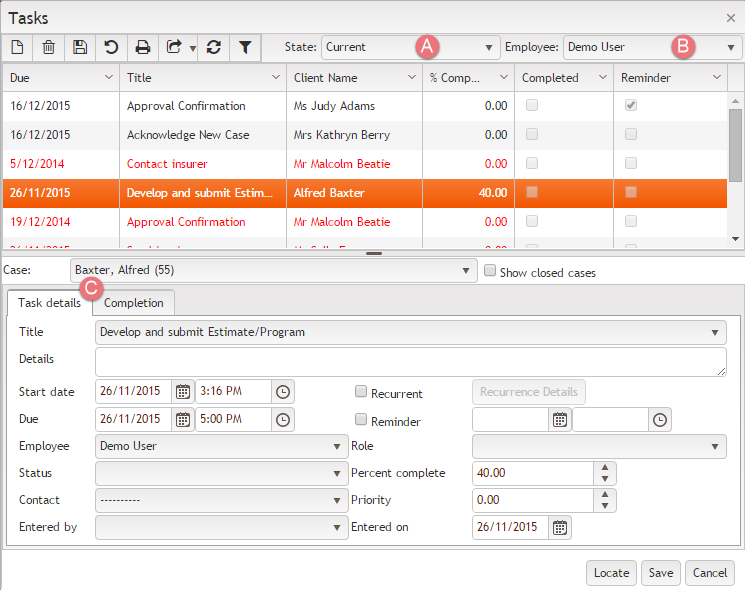Expand the Employee filter dropdown in toolbar
The image size is (745, 590).
coord(652,47)
